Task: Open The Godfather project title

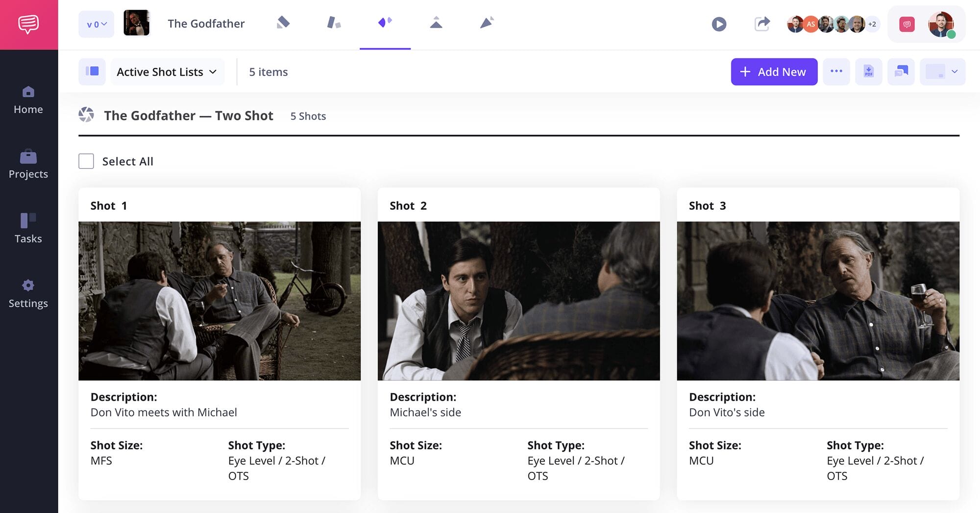Action: click(x=206, y=24)
